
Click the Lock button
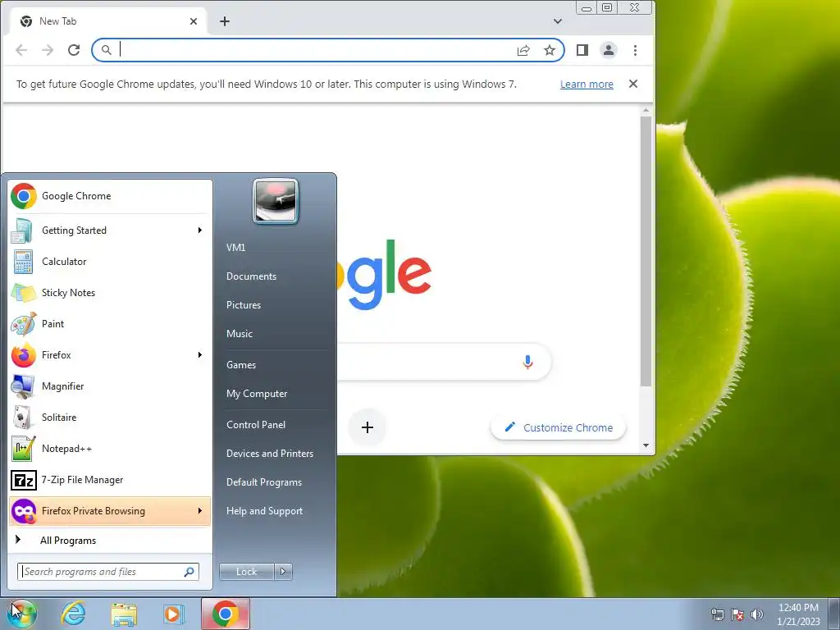point(247,572)
